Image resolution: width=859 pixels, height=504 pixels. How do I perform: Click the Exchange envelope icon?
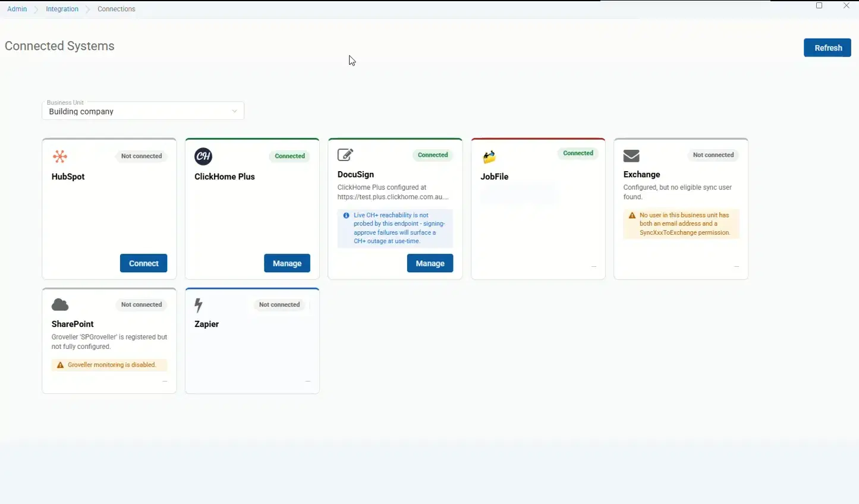pos(631,156)
